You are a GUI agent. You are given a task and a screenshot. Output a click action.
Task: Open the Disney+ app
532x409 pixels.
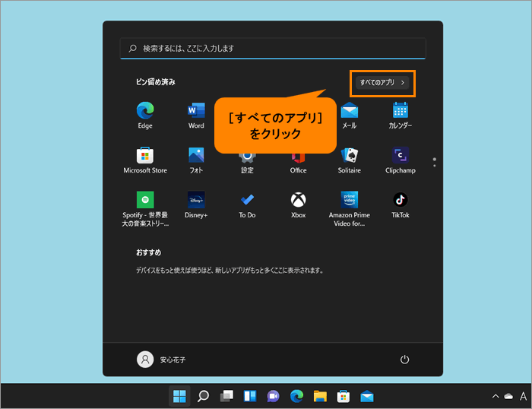pos(196,205)
